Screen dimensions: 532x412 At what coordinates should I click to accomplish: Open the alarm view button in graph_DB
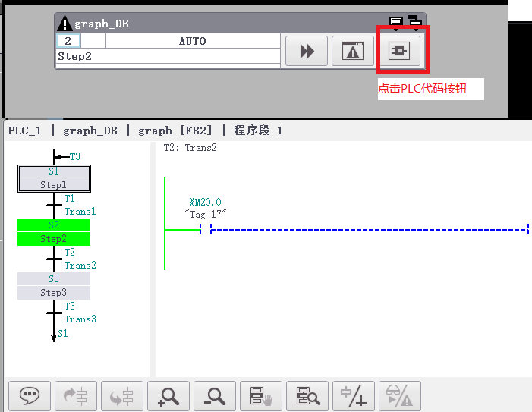pyautogui.click(x=353, y=51)
